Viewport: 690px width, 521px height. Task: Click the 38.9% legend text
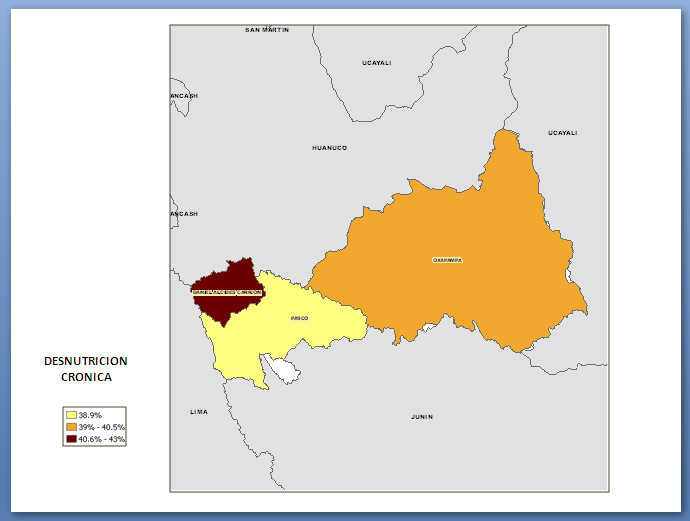90,414
